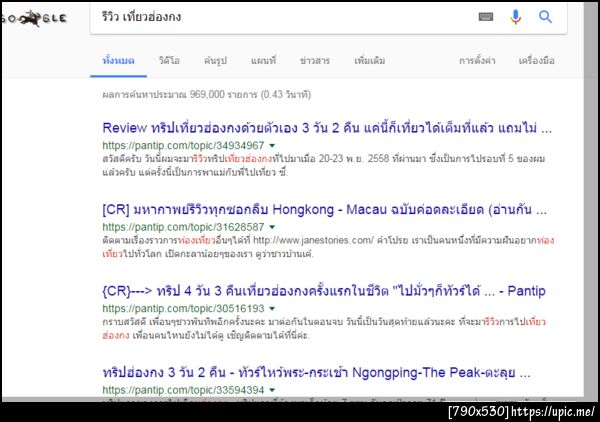
Task: Start voice search with microphone icon
Action: [515, 17]
